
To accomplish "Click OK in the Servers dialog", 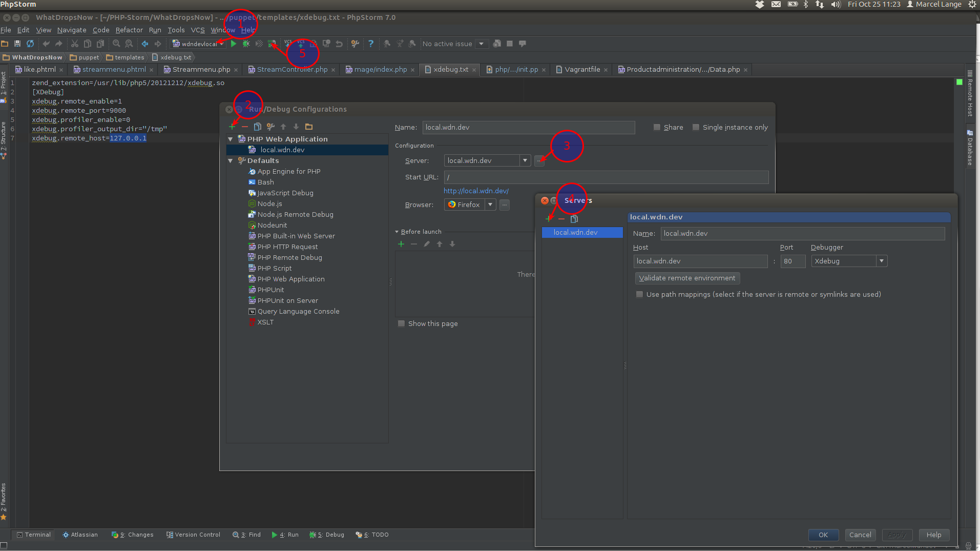I will coord(823,535).
